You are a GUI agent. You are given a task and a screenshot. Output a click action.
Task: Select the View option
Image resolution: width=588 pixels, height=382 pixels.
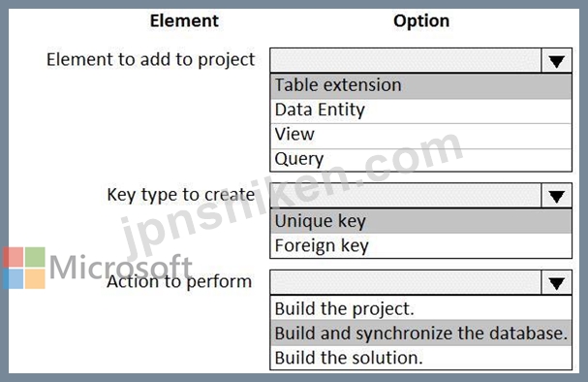[420, 136]
